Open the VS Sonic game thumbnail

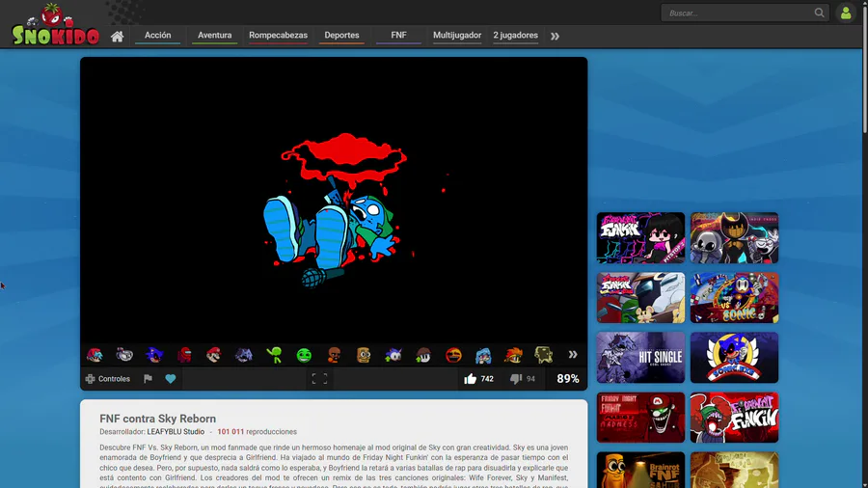click(734, 298)
